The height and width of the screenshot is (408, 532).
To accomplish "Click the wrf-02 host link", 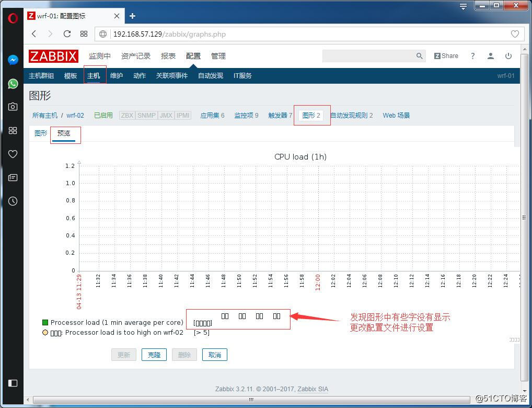I will click(75, 116).
